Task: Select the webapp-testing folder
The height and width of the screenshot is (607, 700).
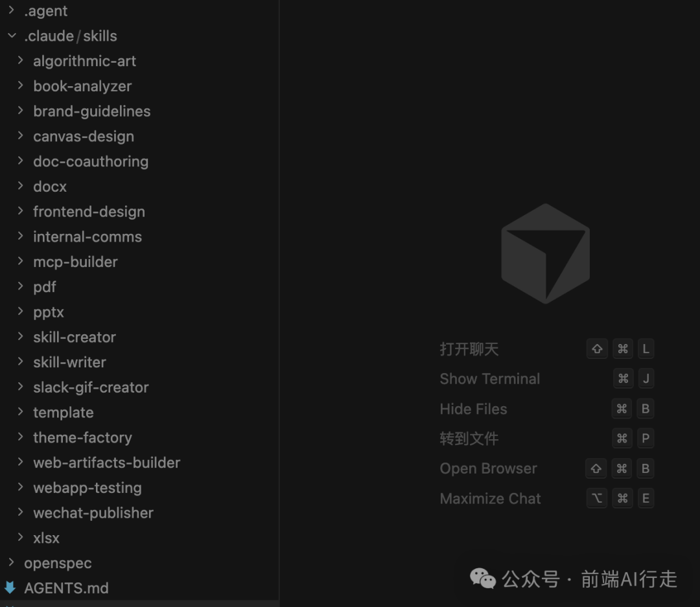Action: [87, 487]
